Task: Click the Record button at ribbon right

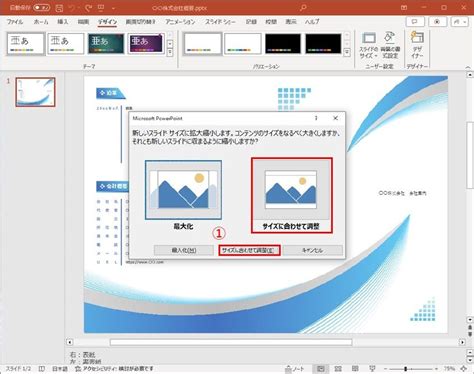Action: coord(437,22)
